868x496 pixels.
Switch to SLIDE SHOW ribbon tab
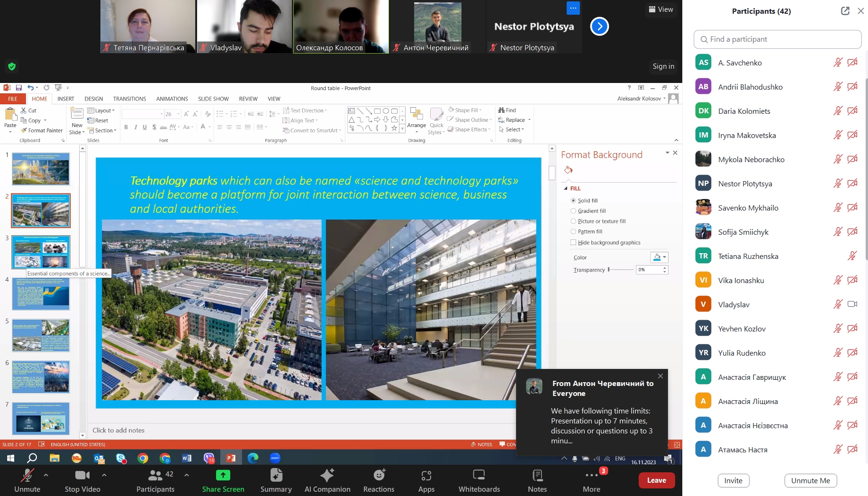[x=213, y=99]
